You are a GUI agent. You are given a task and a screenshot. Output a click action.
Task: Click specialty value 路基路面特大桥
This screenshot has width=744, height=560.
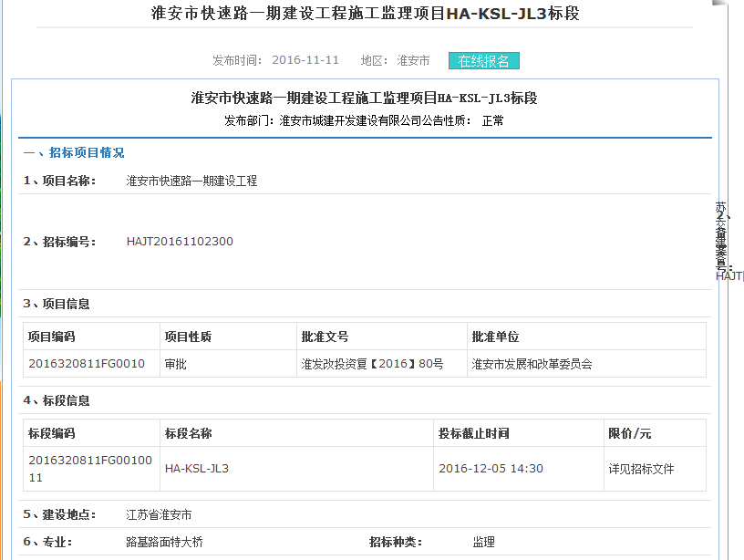pyautogui.click(x=164, y=542)
